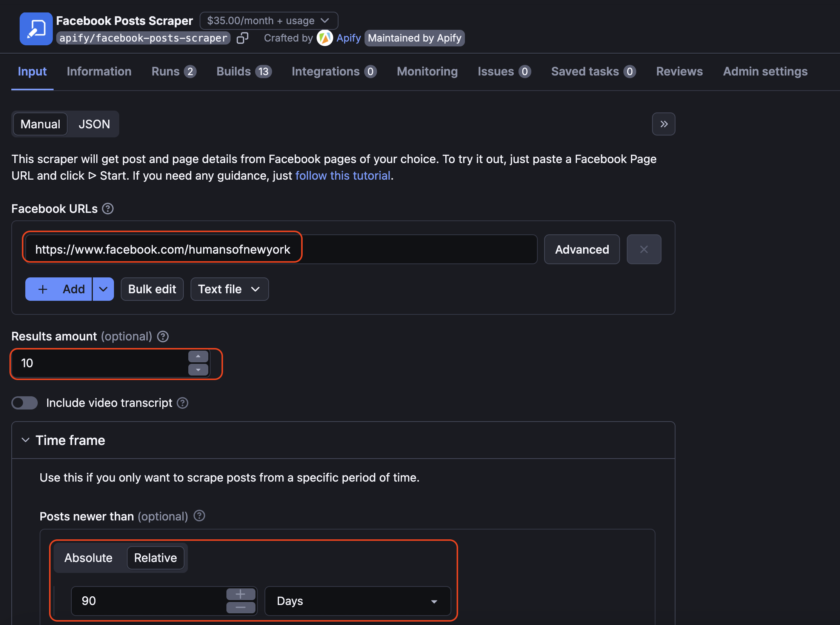Open the Information tab
Viewport: 840px width, 625px height.
99,71
